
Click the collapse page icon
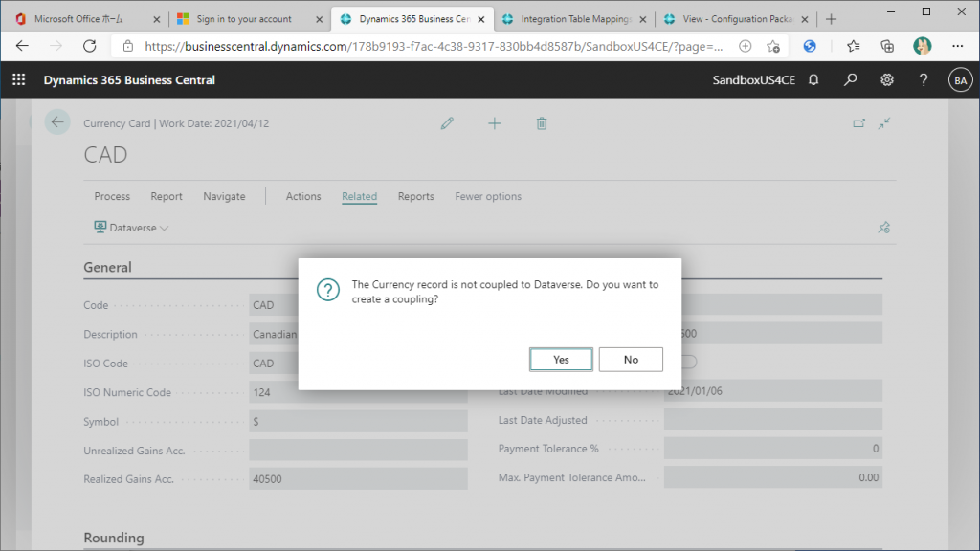tap(883, 123)
